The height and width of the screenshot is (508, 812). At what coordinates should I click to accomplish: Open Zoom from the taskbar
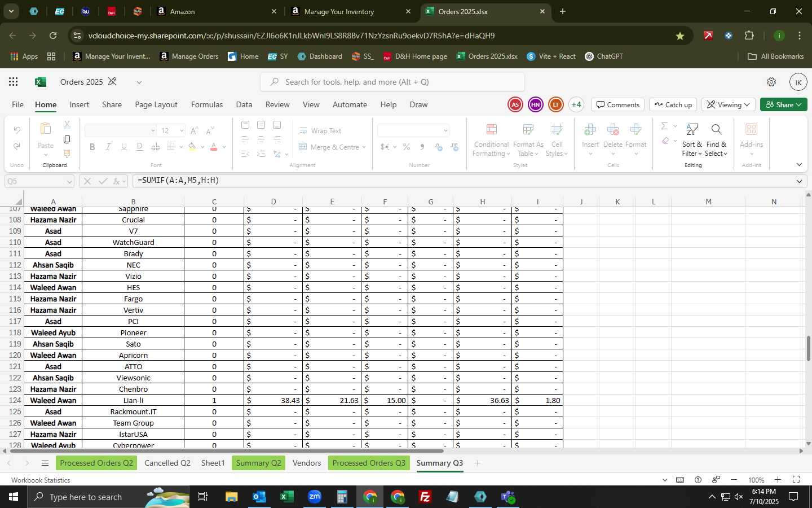click(315, 497)
